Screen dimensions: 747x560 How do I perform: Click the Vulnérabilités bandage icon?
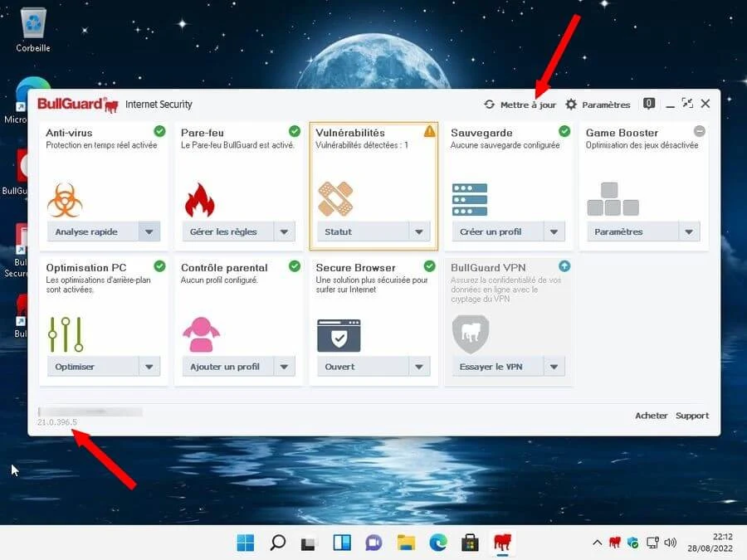[x=335, y=198]
